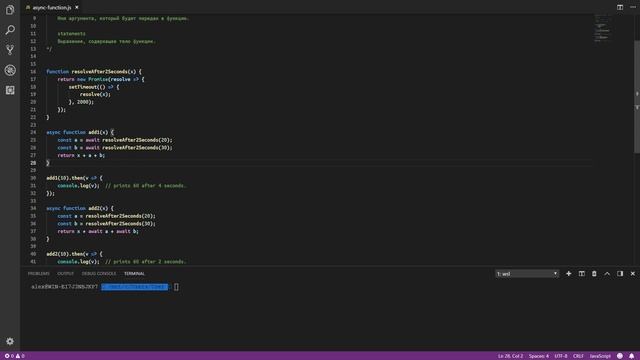Click 'add2' in async function declaration
This screenshot has width=640, height=360.
pos(94,208)
